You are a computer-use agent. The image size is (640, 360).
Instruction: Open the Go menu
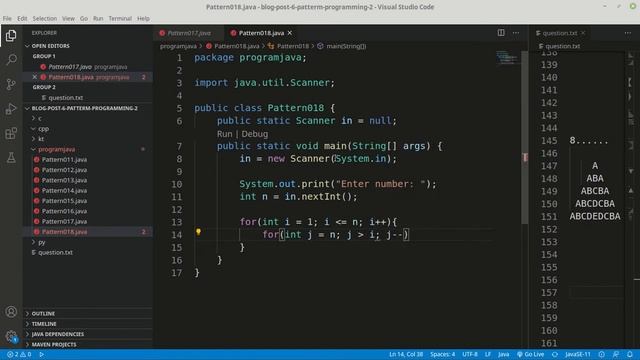coord(84,18)
